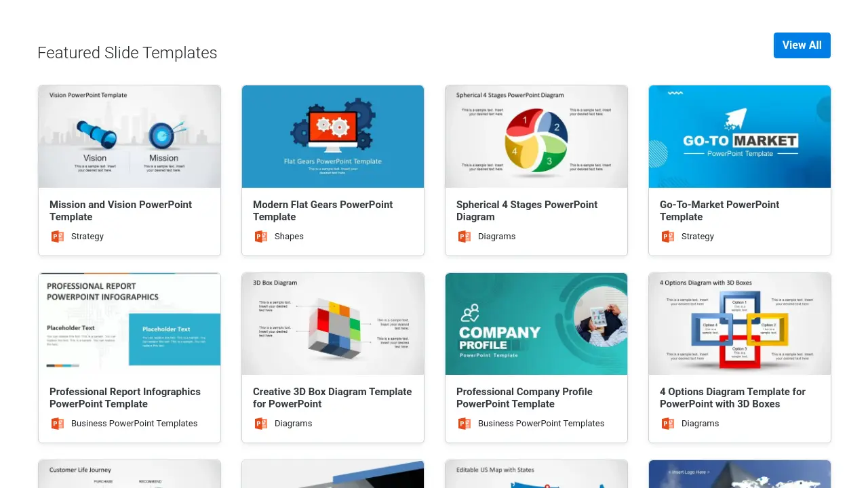868x488 pixels.
Task: Select Diagrams category under 4 Options Diagram
Action: [x=700, y=424]
